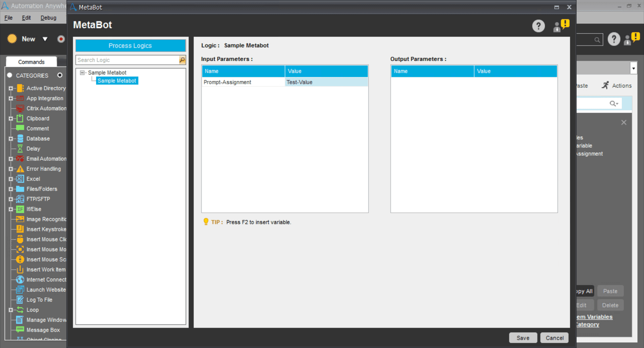Expand the If/Else category
This screenshot has height=348, width=644.
click(x=11, y=209)
